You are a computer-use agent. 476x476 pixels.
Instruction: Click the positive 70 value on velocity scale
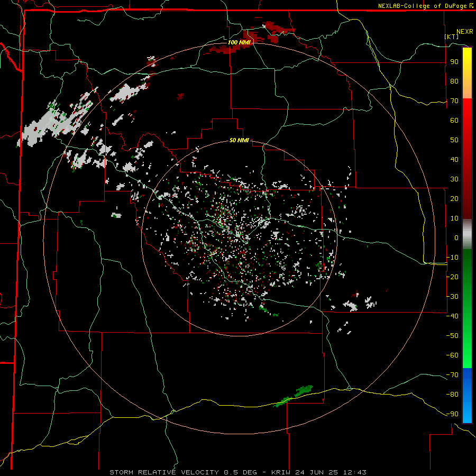point(454,101)
